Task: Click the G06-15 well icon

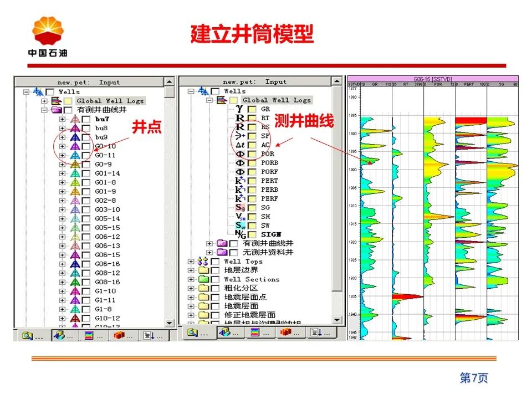Action: click(x=75, y=255)
